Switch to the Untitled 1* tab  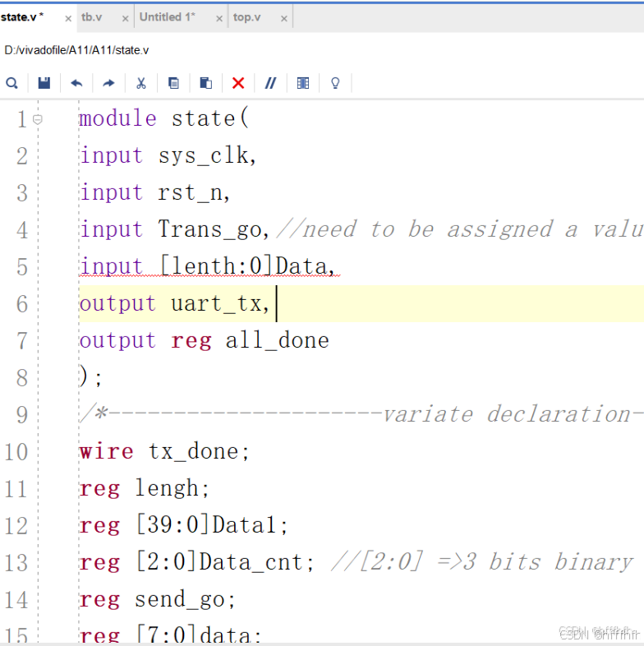[168, 17]
